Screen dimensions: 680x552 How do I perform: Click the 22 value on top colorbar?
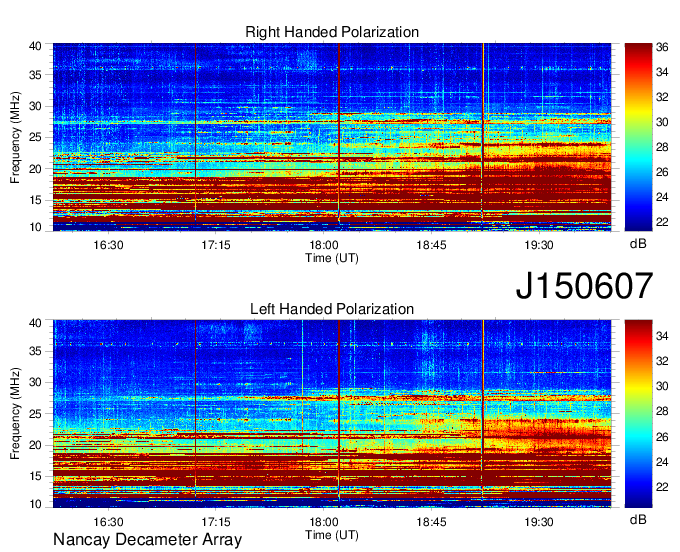(x=662, y=222)
